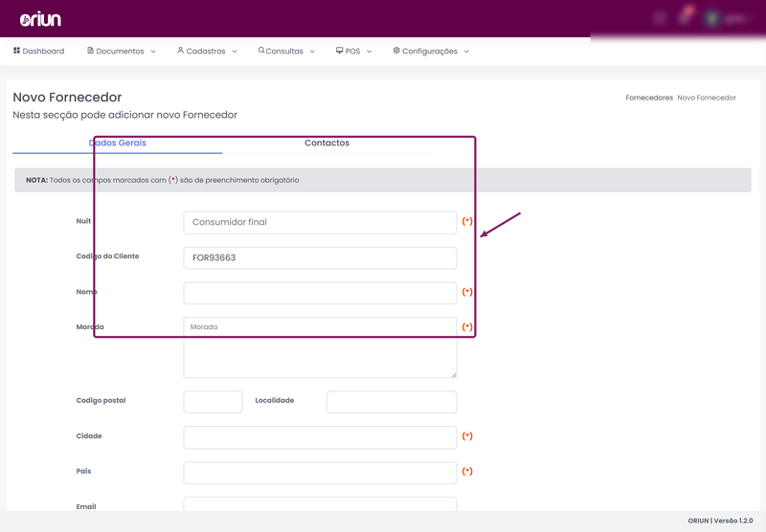This screenshot has width=766, height=532.
Task: Click the POS monitor icon
Action: [340, 51]
